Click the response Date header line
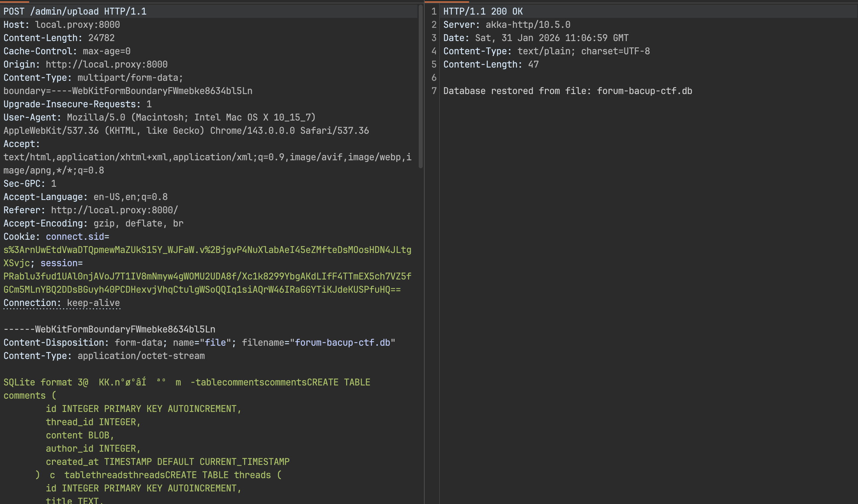Screen dimensions: 858x504 click(x=536, y=38)
